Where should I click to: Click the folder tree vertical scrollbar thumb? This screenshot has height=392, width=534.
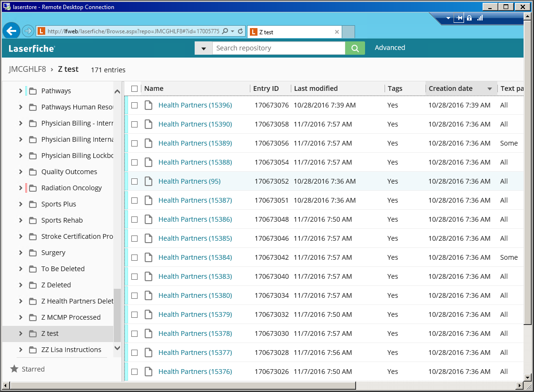click(x=118, y=314)
